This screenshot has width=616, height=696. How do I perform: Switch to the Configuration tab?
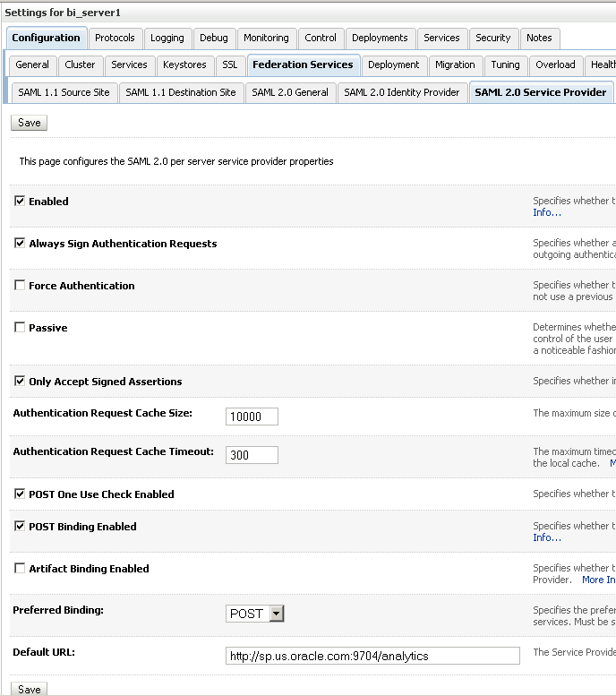point(47,39)
